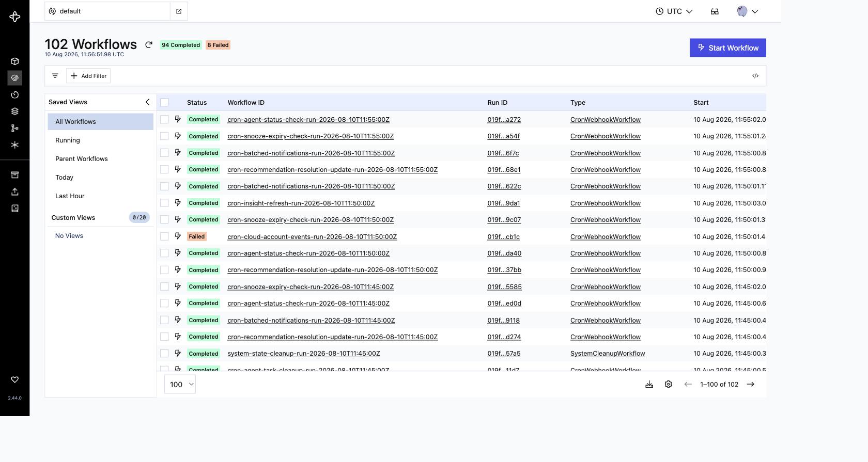Click lightning icon on system-state-cleanup row

click(178, 353)
